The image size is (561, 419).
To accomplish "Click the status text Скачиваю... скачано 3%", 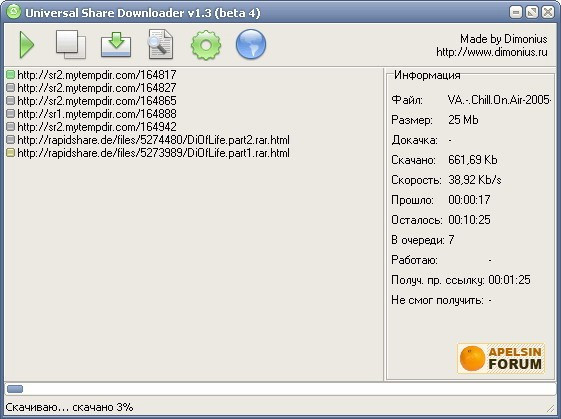I will 69,407.
